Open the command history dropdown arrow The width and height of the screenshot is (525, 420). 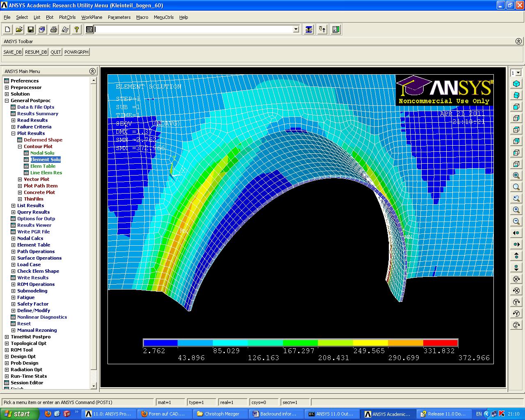(296, 30)
